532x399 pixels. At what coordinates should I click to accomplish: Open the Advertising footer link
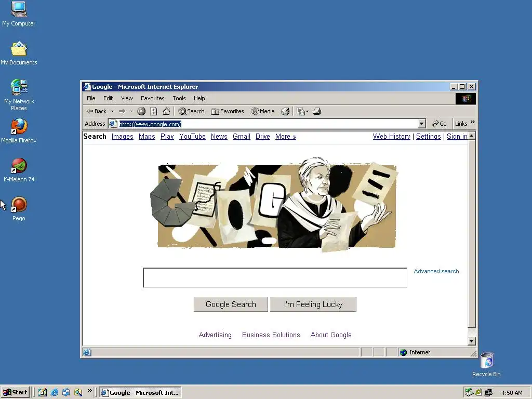215,335
